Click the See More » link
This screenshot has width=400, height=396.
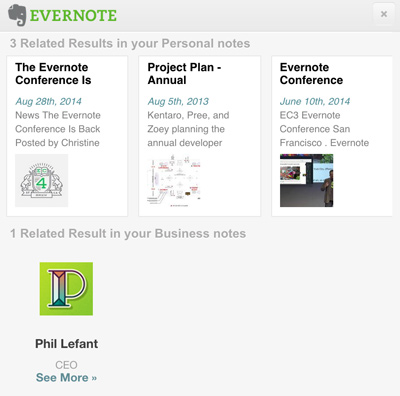(x=66, y=378)
